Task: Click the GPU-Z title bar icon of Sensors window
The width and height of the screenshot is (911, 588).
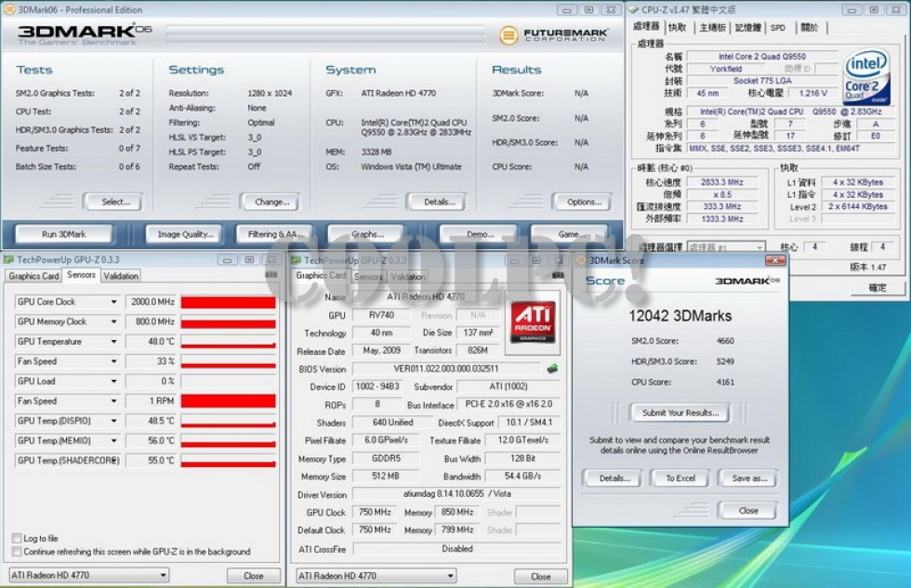Action: click(x=9, y=260)
